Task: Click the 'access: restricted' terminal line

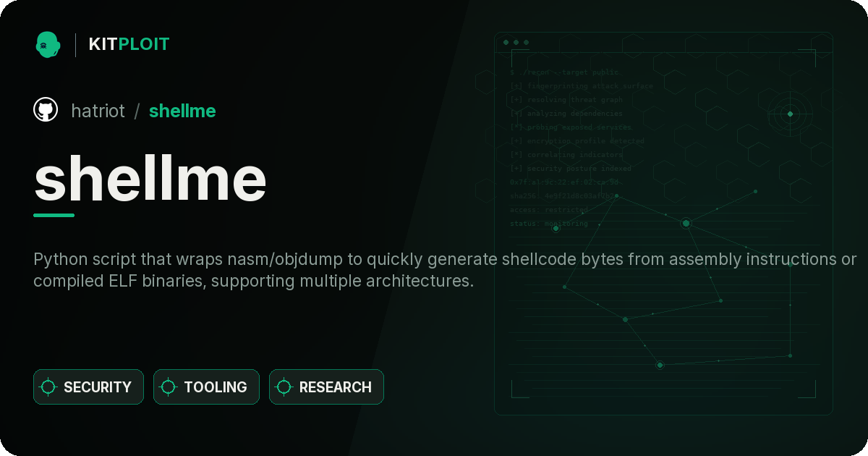Action: [549, 210]
